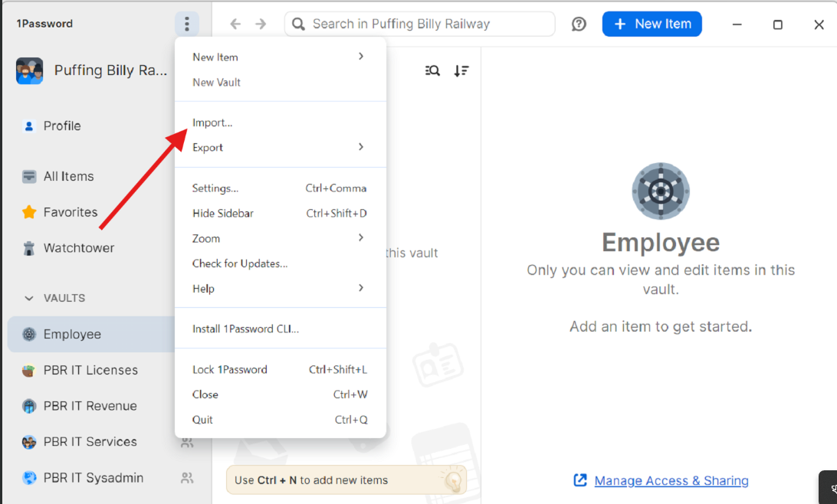Click the Use Ctrl + N tip banner
Screen dimensions: 837x504
tap(346, 480)
